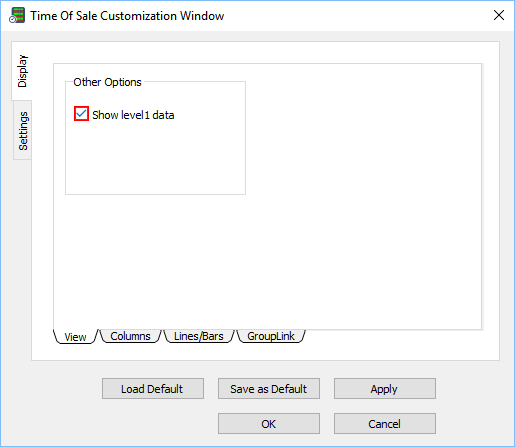
Task: Select the View tab at the bottom
Action: [75, 337]
